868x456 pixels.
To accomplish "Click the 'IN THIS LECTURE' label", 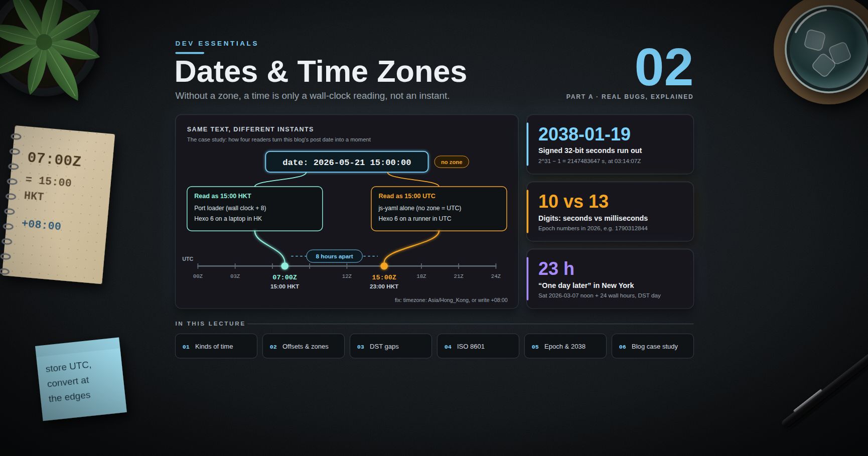I will click(x=210, y=324).
